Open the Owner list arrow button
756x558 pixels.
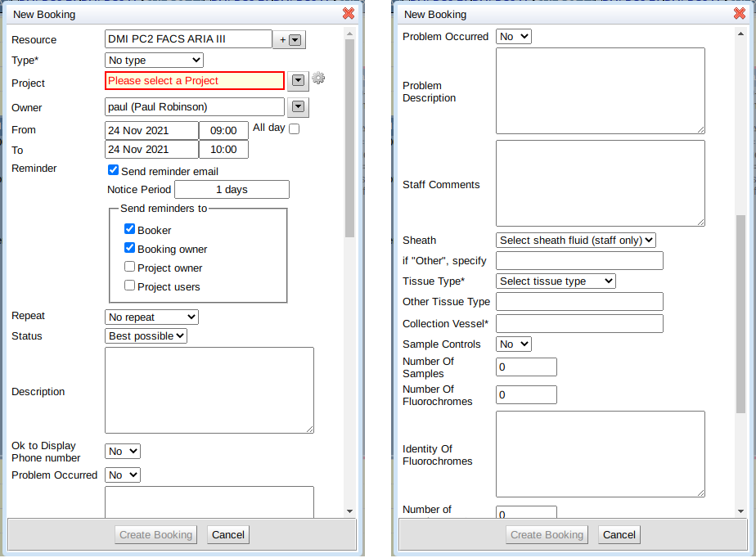click(298, 106)
